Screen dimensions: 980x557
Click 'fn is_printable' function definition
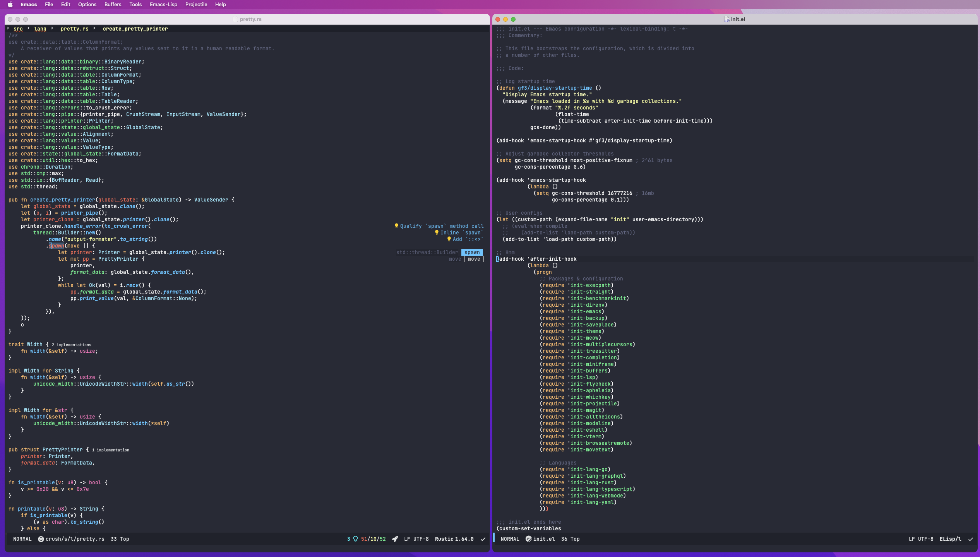(58, 482)
